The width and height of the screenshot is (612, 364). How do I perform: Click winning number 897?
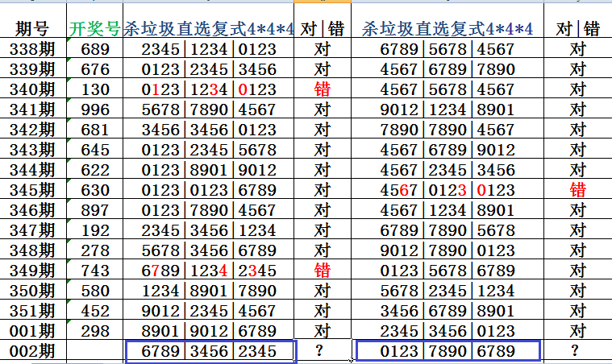[x=95, y=209]
